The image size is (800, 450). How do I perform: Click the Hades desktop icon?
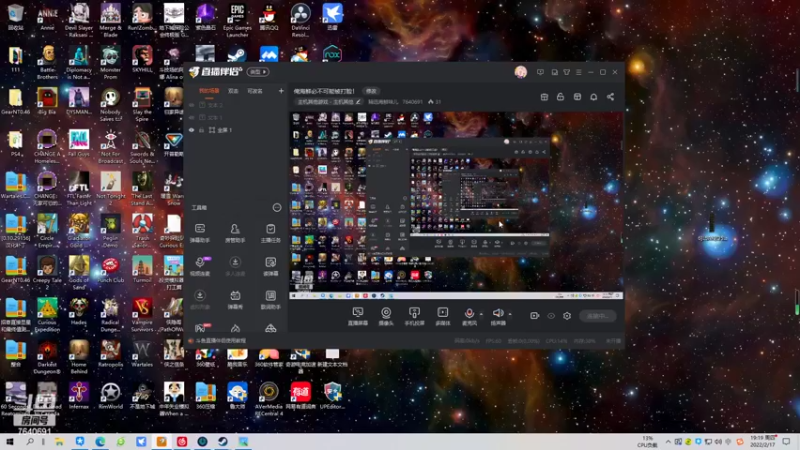click(79, 311)
